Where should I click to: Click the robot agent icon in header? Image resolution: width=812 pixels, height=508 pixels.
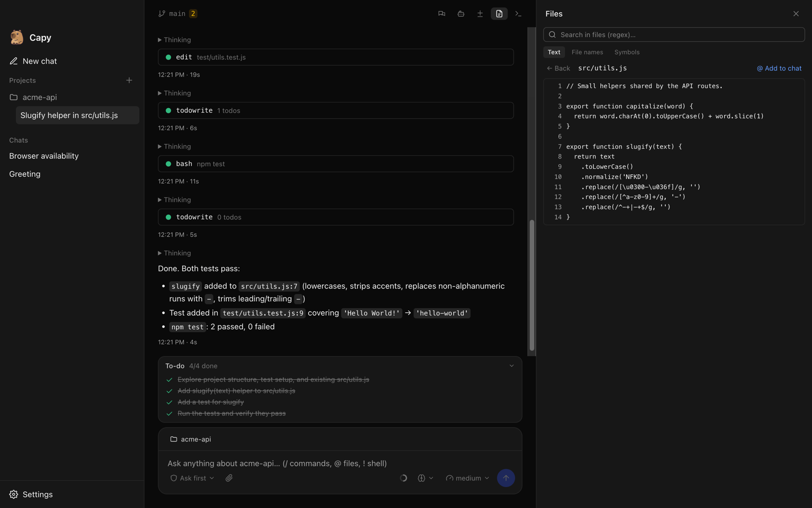click(x=461, y=14)
